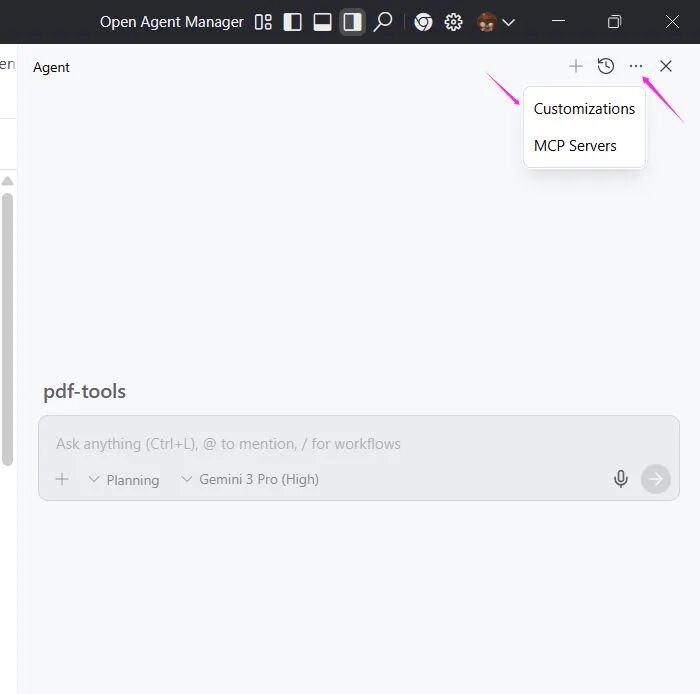
Task: Click the scrollbar up arrow
Action: (x=8, y=181)
